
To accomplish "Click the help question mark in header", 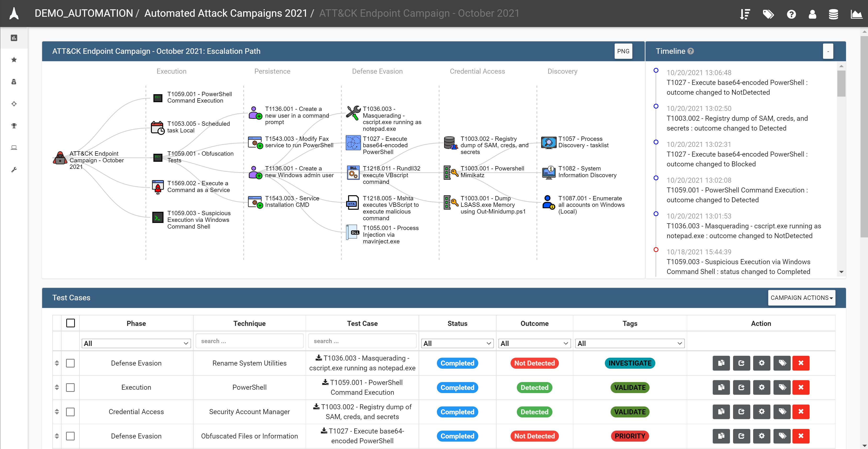I will tap(791, 14).
